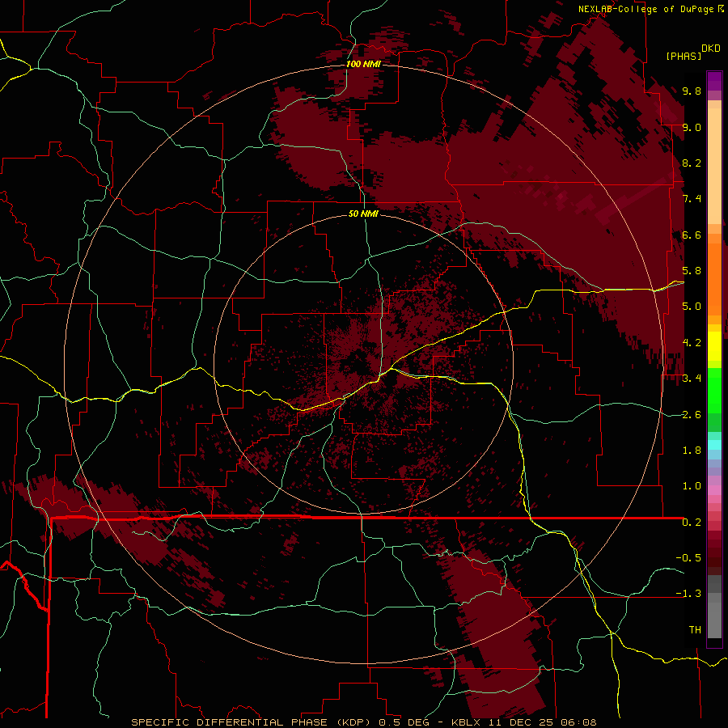Image resolution: width=728 pixels, height=728 pixels.
Task: Select the -1.3 scale value
Action: point(688,594)
